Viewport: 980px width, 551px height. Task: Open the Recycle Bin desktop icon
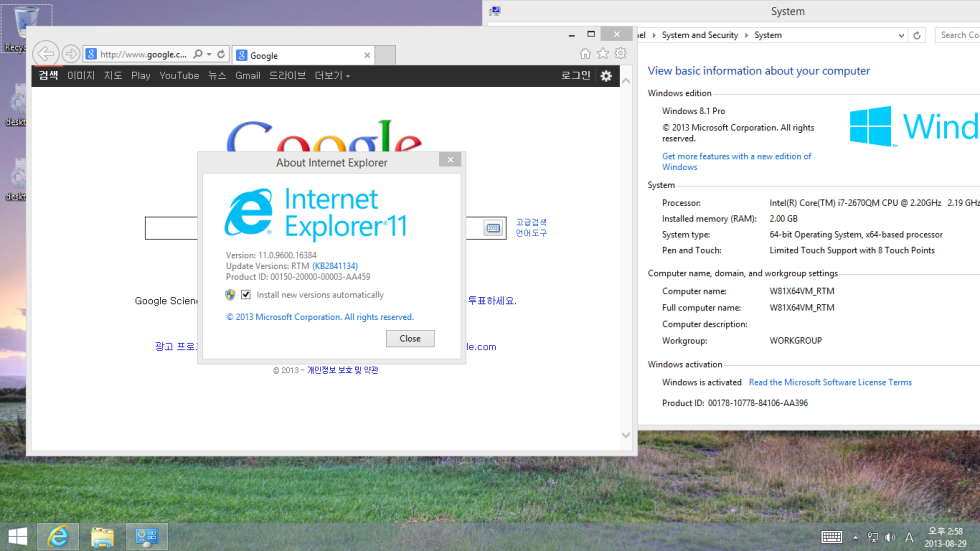click(25, 28)
